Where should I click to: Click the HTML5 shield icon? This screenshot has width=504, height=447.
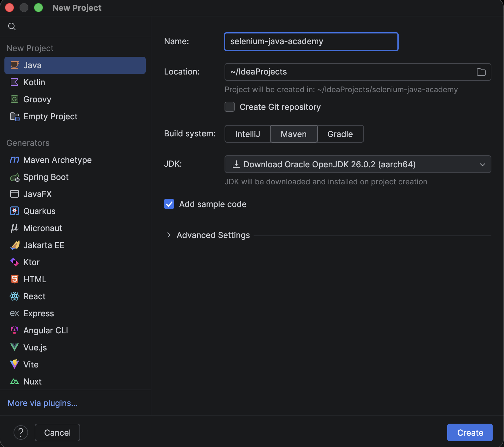click(15, 279)
